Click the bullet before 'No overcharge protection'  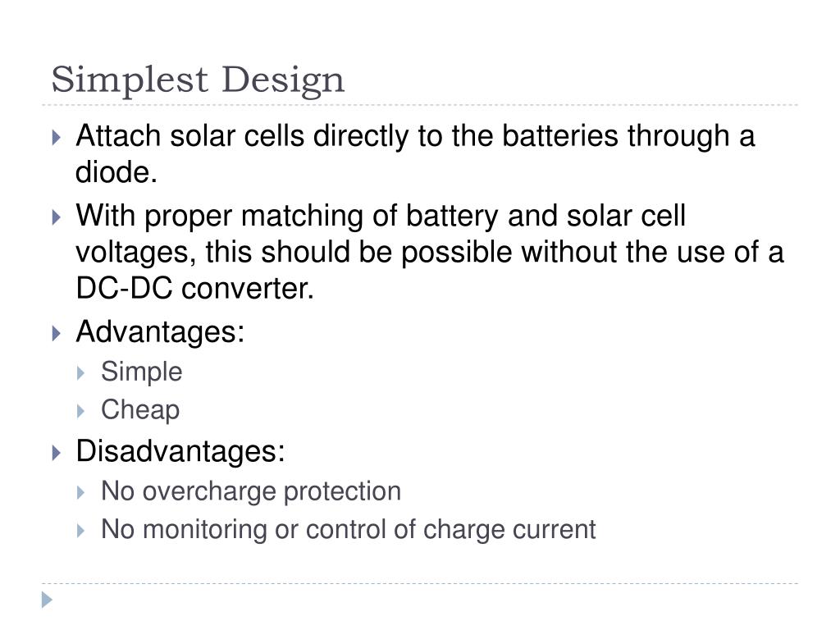pyautogui.click(x=81, y=492)
